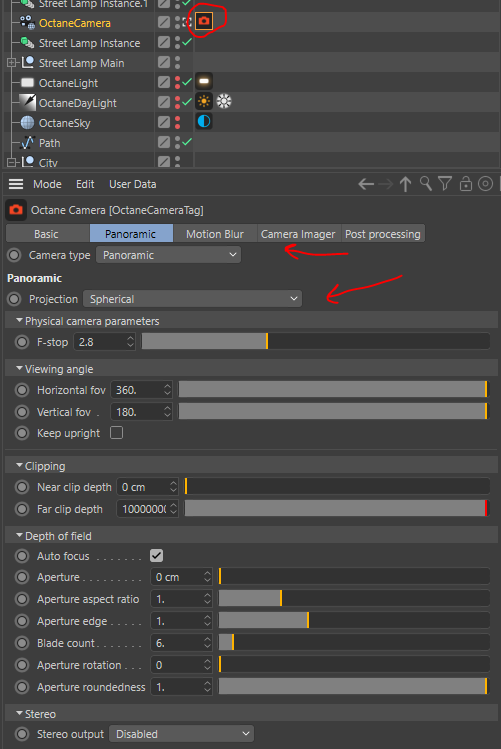The image size is (501, 749).
Task: Click the Street Lamp Main null icon
Action: (x=28, y=63)
